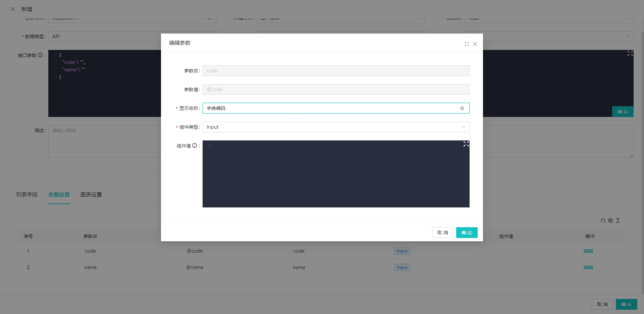Maximize the 组件值 code editor

pyautogui.click(x=466, y=144)
